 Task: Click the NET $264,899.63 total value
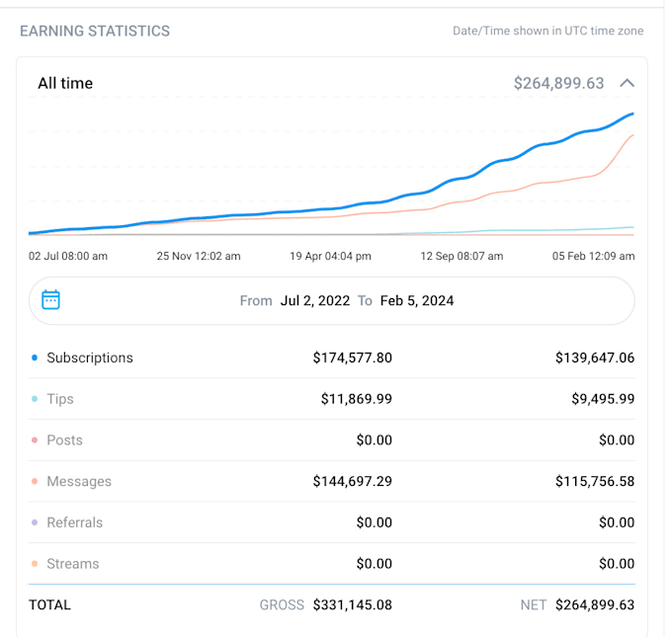(x=594, y=604)
